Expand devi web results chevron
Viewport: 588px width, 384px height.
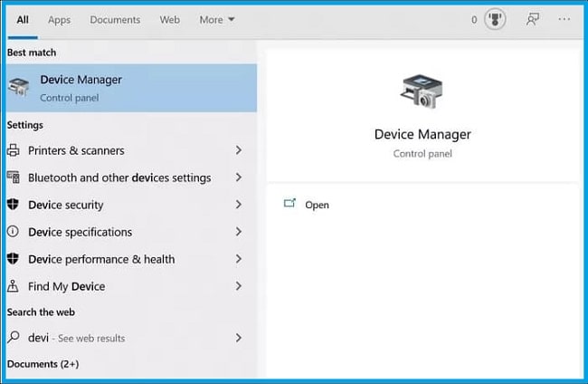pyautogui.click(x=239, y=338)
